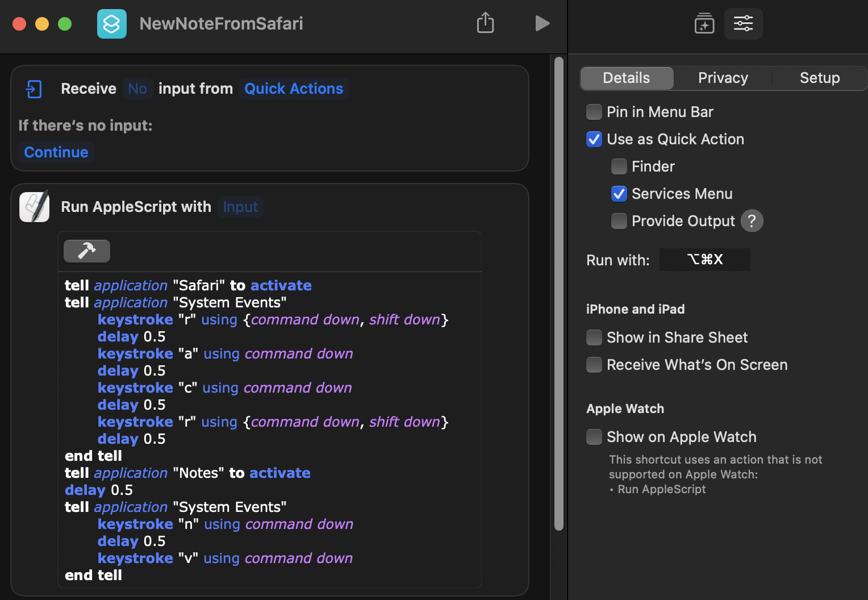The width and height of the screenshot is (868, 600).
Task: Click the Shortcuts app icon beside title
Action: [112, 24]
